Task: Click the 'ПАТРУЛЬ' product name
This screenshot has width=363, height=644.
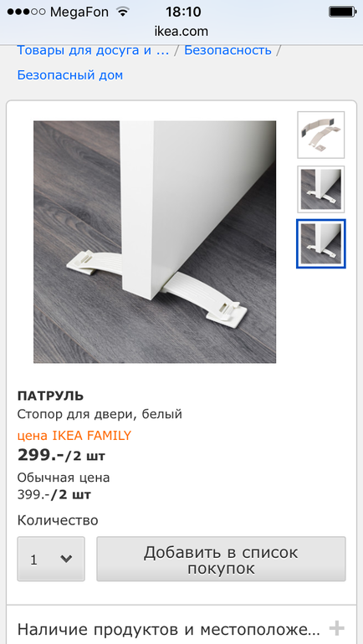Action: click(50, 396)
